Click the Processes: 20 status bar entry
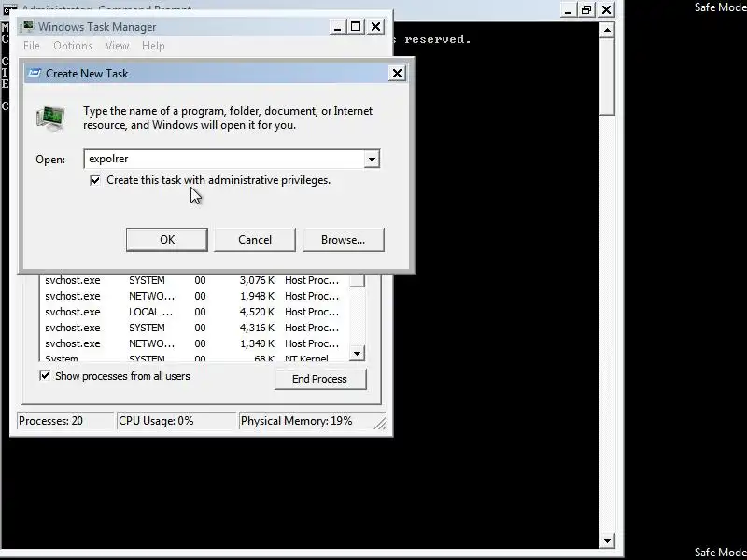The image size is (747, 560). [x=65, y=421]
